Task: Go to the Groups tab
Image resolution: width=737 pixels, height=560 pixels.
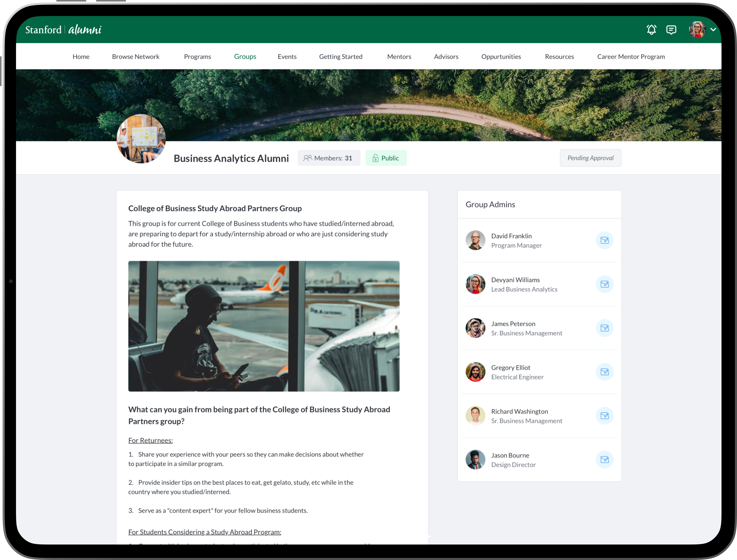Action: (x=245, y=57)
